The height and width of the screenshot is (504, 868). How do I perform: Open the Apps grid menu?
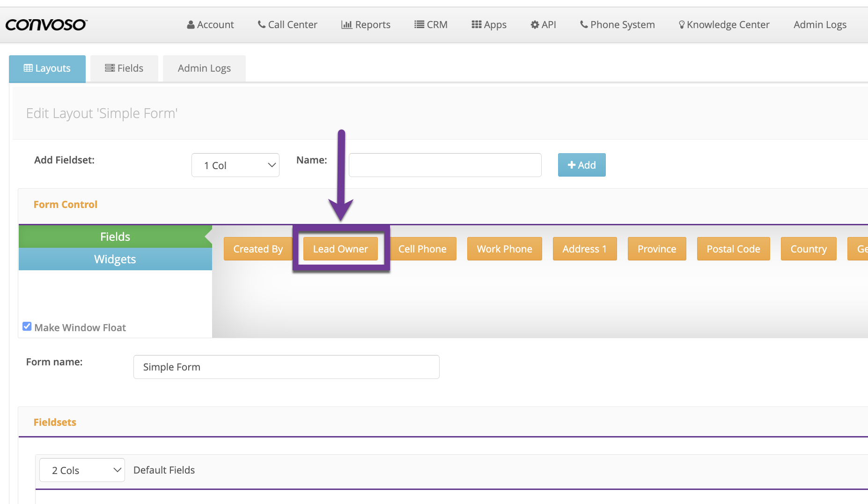pos(489,24)
